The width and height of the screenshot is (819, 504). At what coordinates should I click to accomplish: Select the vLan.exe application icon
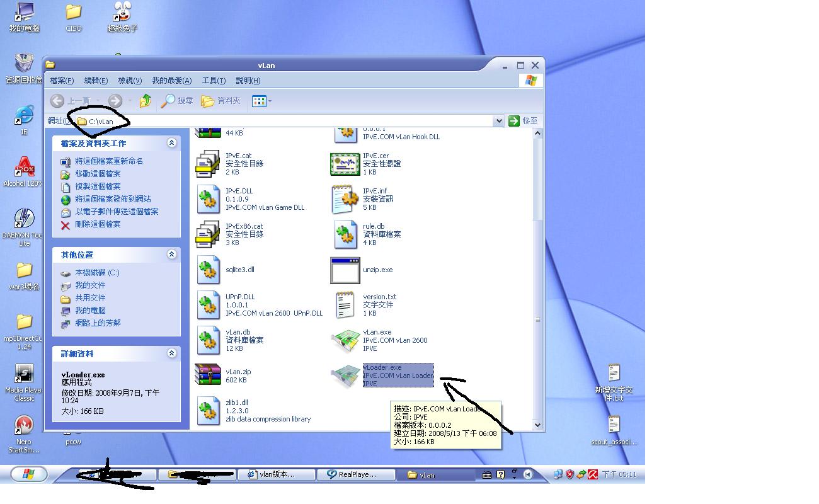pyautogui.click(x=345, y=341)
